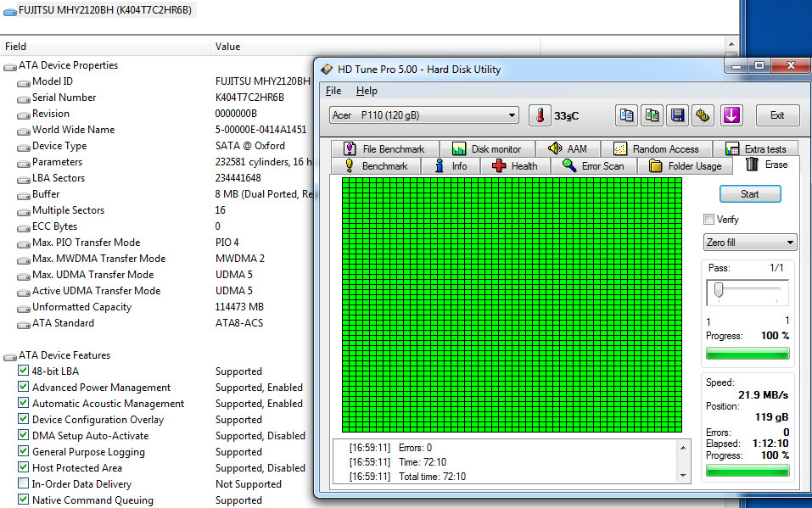
Task: Click the green pass progress bar
Action: pos(748,354)
